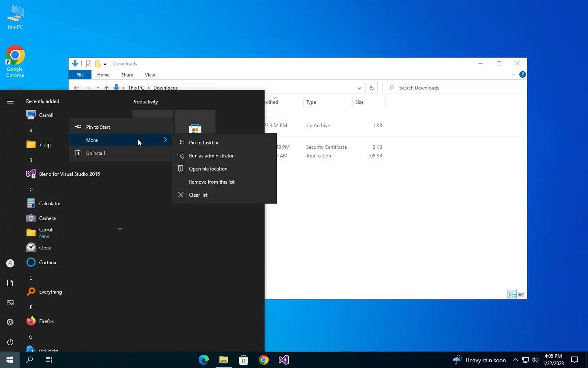
Task: Switch to the Share ribbon tab
Action: [x=127, y=75]
